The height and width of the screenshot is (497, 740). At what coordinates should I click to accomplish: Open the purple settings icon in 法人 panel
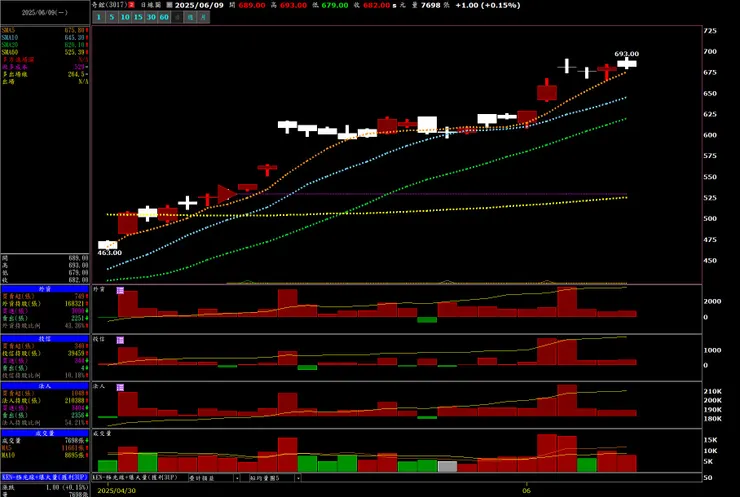coord(120,387)
